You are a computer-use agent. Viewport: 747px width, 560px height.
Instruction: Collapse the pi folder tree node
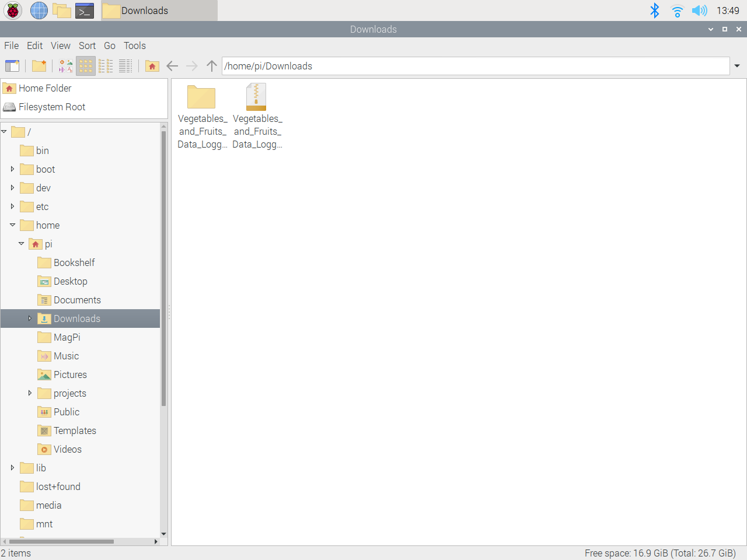coord(22,244)
